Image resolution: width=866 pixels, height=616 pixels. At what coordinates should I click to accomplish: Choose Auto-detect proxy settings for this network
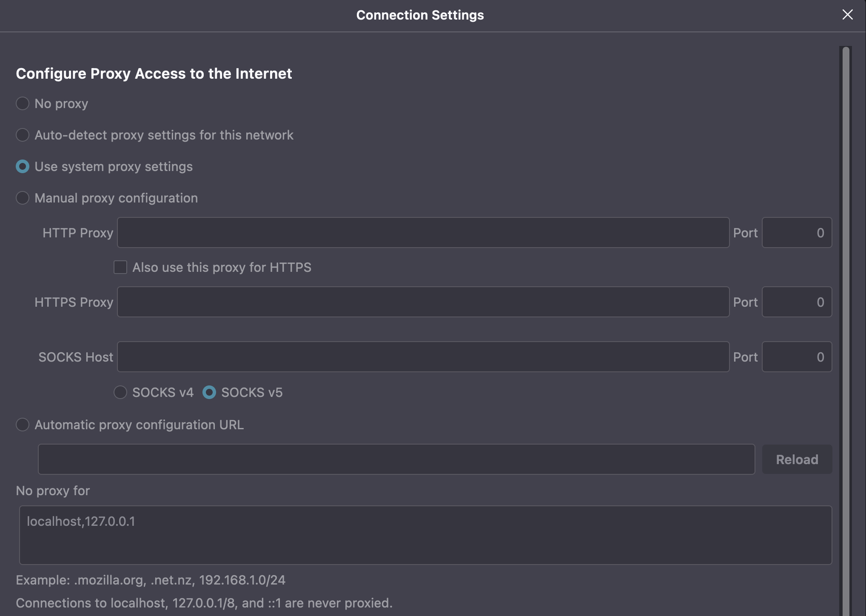[23, 135]
